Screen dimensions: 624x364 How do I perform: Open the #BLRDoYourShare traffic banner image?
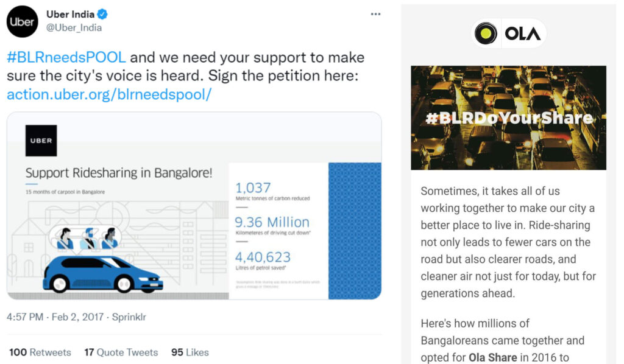tap(509, 118)
